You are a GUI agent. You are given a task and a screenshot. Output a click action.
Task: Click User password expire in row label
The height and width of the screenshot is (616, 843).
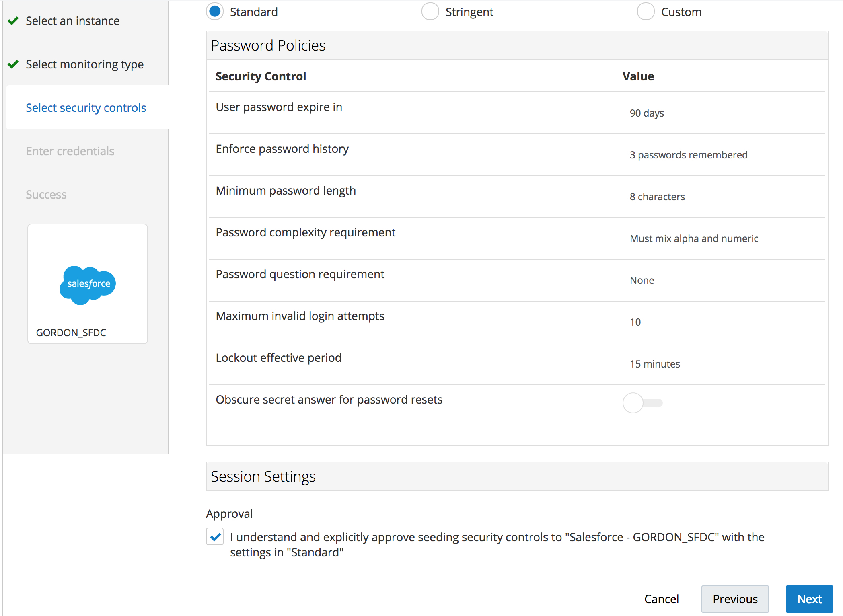click(x=279, y=107)
